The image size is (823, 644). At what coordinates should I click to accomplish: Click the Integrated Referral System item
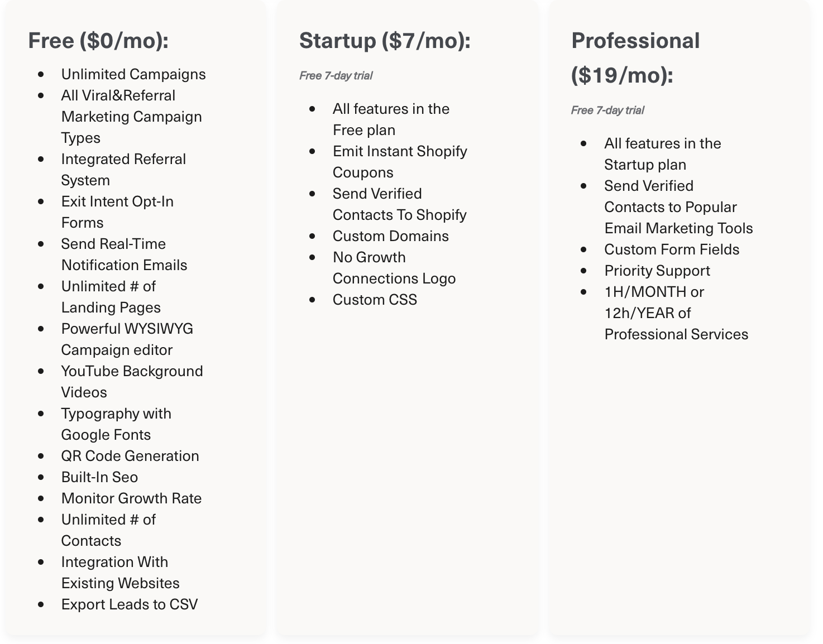(123, 170)
